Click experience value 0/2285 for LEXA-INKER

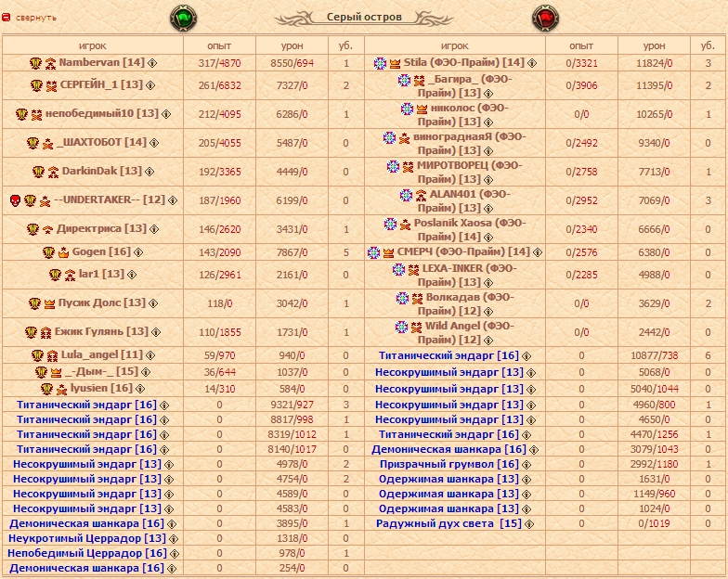[581, 275]
